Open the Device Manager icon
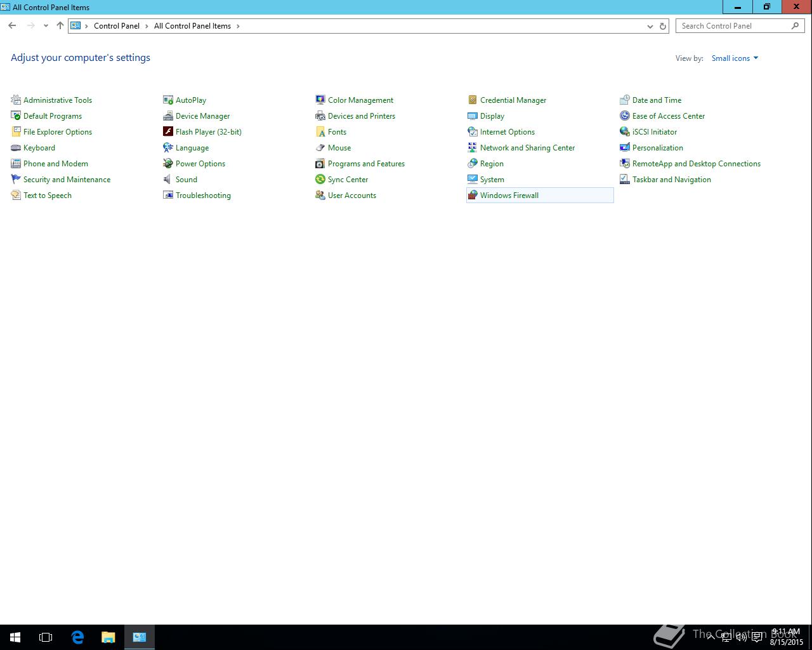 [168, 116]
